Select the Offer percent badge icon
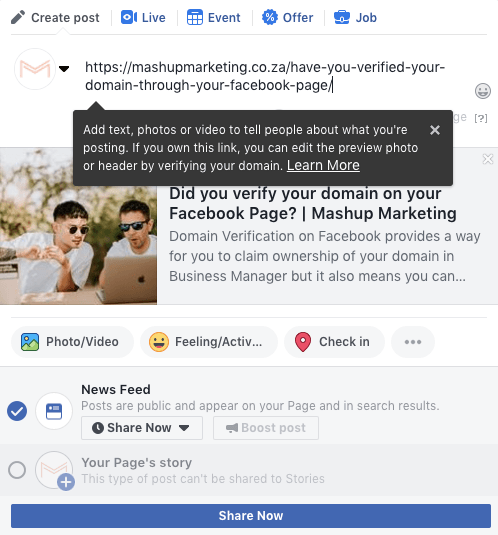Image resolution: width=498 pixels, height=535 pixels. click(270, 17)
